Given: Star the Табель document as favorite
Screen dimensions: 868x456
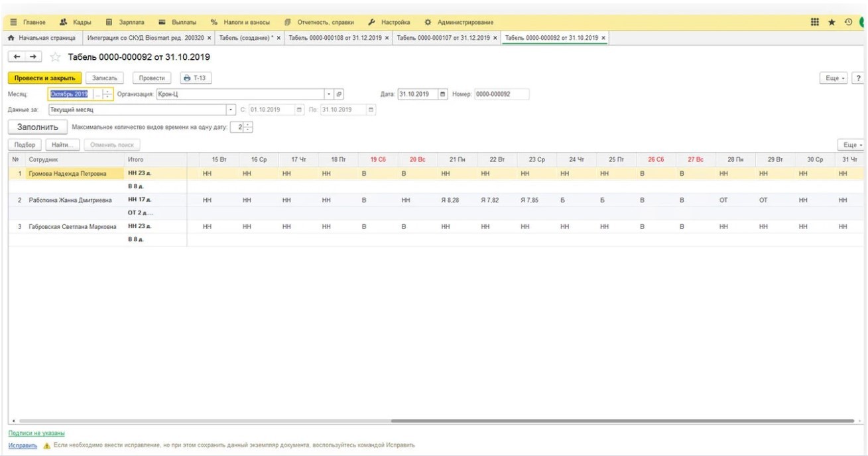Looking at the screenshot, I should point(56,58).
